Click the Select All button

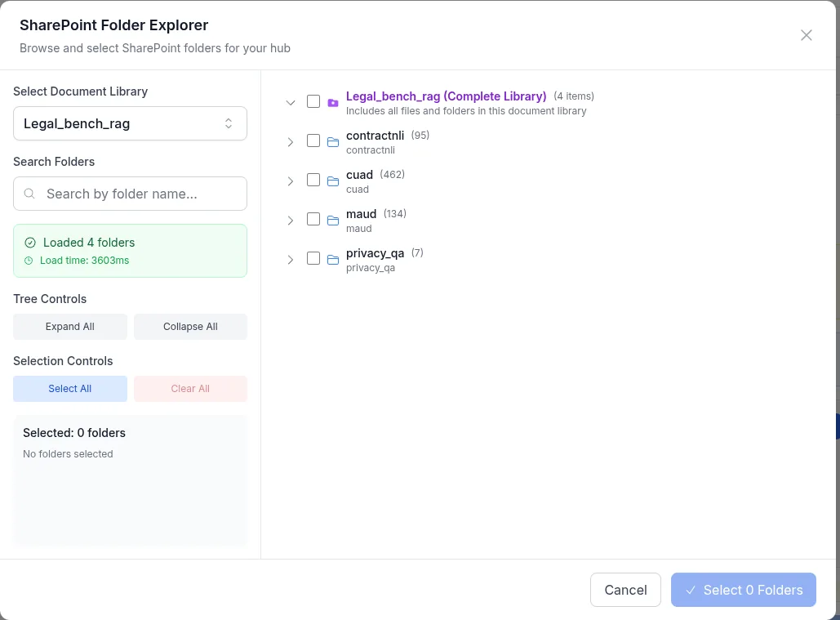tap(70, 389)
